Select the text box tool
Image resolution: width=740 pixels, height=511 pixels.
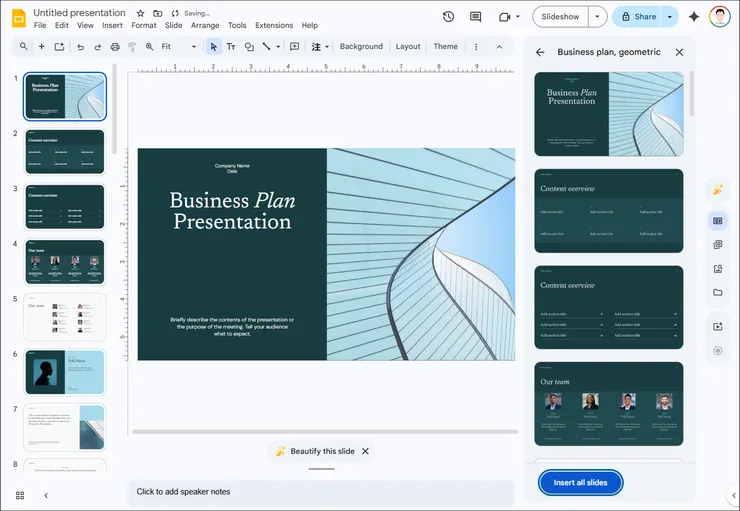point(231,47)
